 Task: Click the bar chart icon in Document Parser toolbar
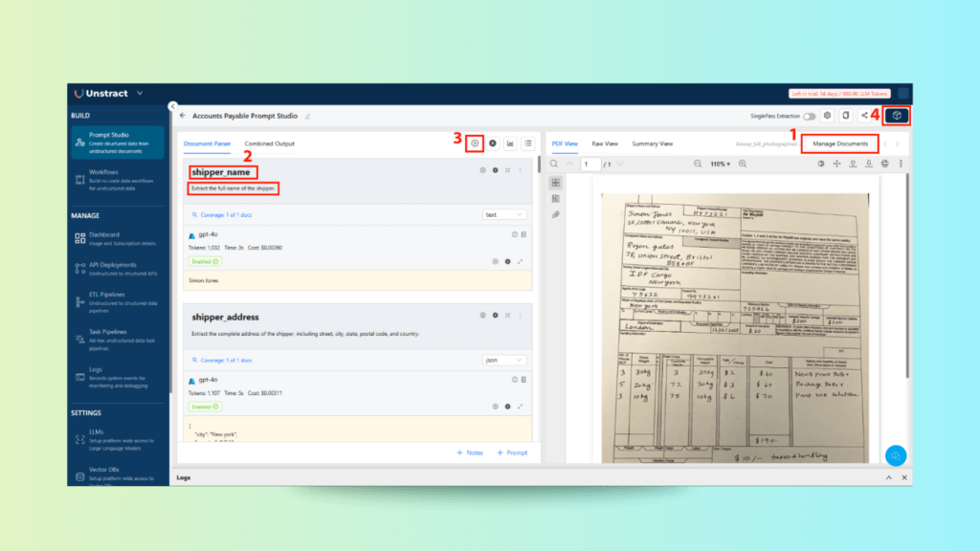tap(510, 143)
